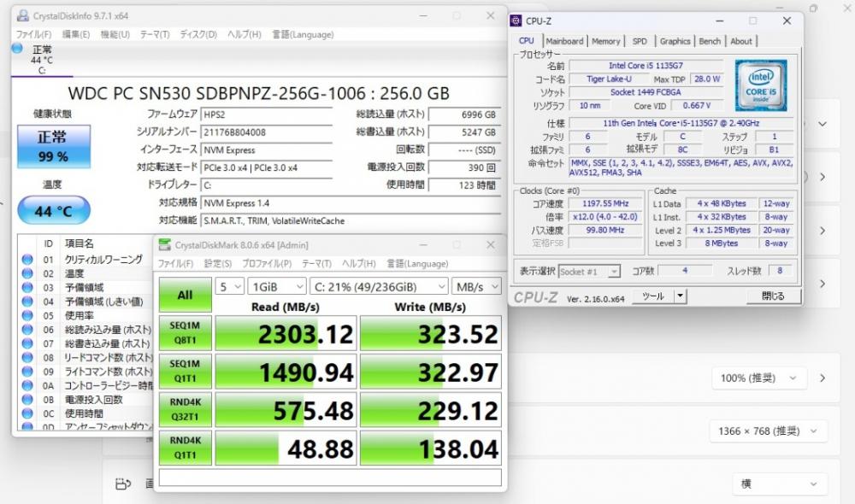This screenshot has width=855, height=504.
Task: Open the test count dropdown showing 5
Action: click(x=229, y=286)
